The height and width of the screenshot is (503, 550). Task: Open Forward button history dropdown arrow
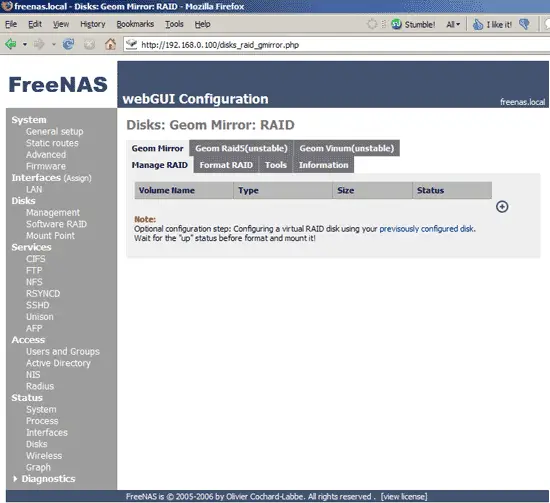[x=54, y=45]
